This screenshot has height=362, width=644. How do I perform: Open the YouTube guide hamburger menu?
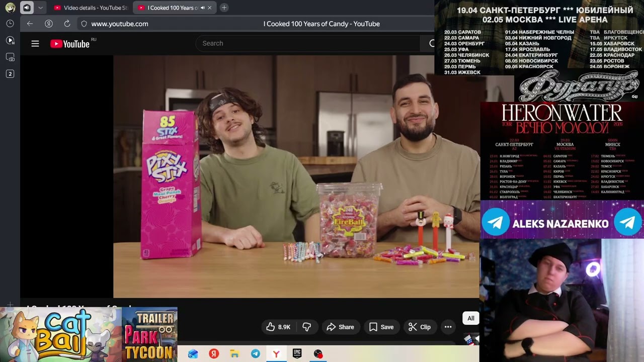tap(35, 44)
